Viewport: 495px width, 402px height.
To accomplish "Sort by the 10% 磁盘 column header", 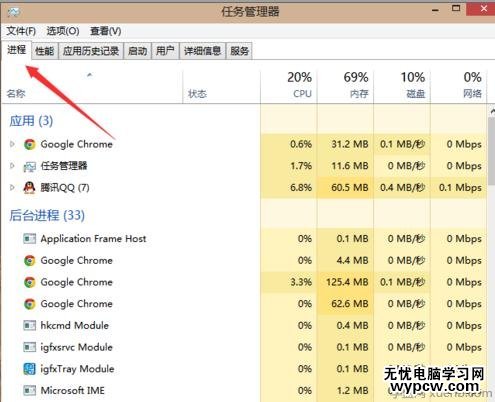I will [x=402, y=87].
